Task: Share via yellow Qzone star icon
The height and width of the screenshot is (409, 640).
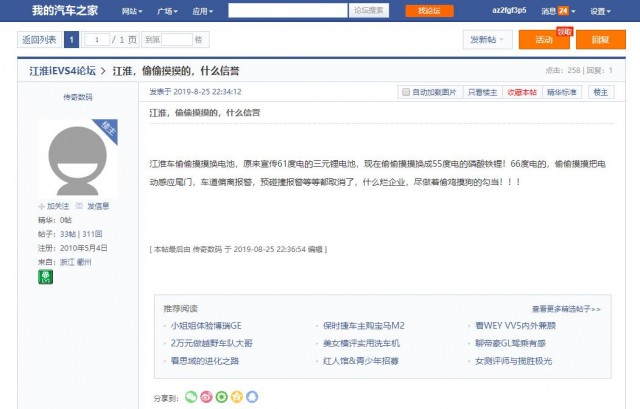Action: pyautogui.click(x=237, y=396)
